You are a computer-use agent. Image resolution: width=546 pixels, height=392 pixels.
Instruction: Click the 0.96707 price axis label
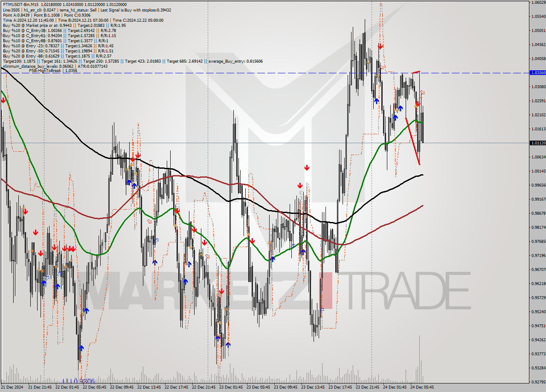coord(538,269)
